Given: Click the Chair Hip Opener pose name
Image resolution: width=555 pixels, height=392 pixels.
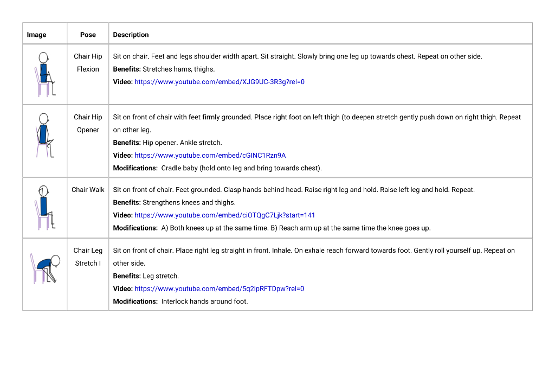Looking at the screenshot, I should click(x=88, y=124).
